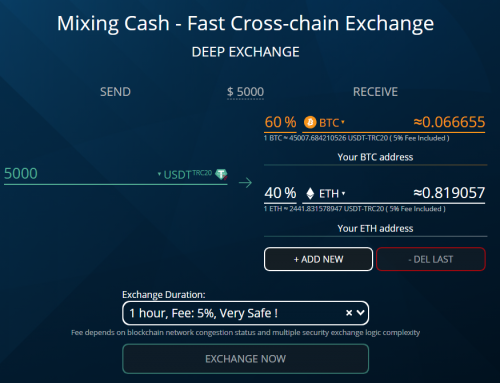Clear the Exchange Duration selection with X

349,313
